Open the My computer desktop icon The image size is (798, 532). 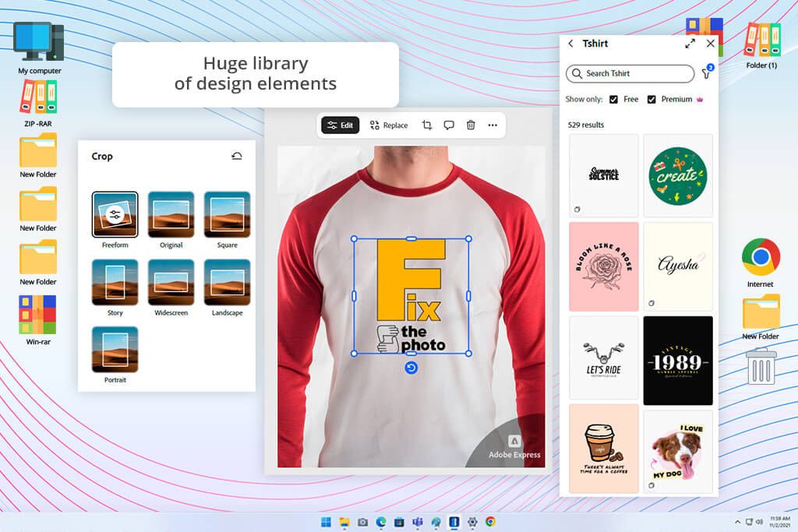[39, 48]
